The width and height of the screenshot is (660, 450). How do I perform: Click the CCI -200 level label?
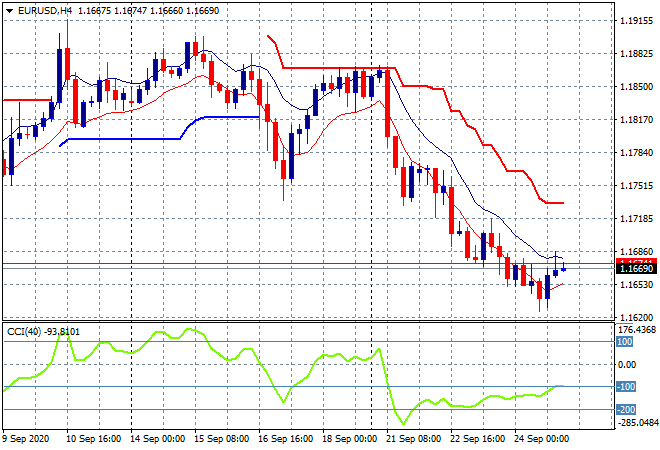click(x=624, y=409)
